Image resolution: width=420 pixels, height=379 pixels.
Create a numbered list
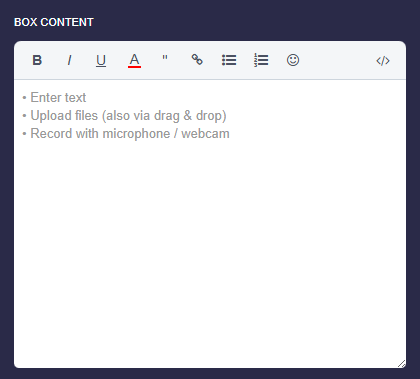[261, 60]
